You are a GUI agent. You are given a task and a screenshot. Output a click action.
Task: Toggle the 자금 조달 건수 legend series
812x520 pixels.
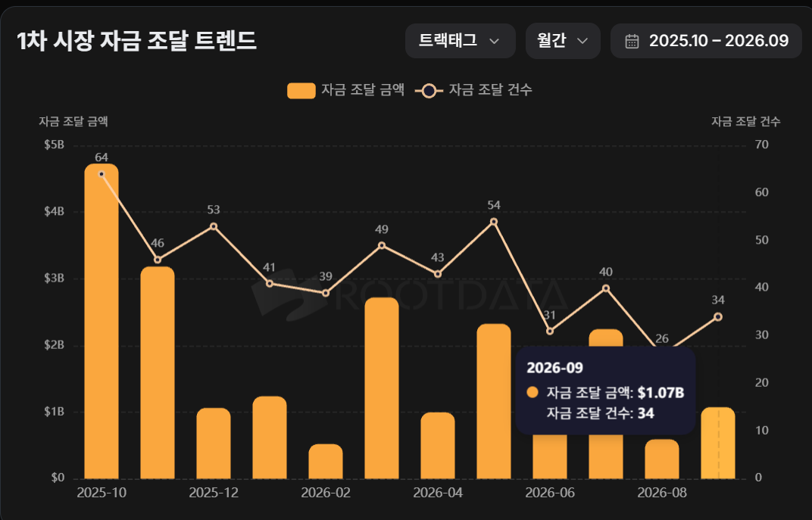473,90
